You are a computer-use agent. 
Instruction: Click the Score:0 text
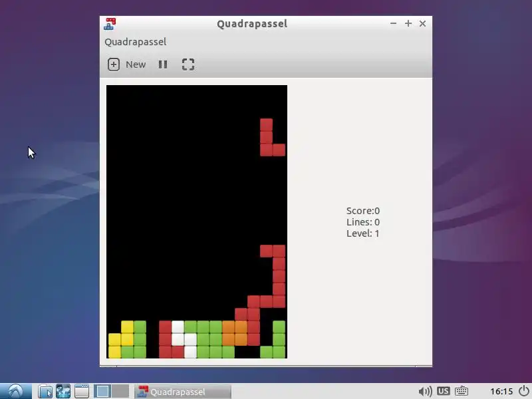[x=363, y=211]
